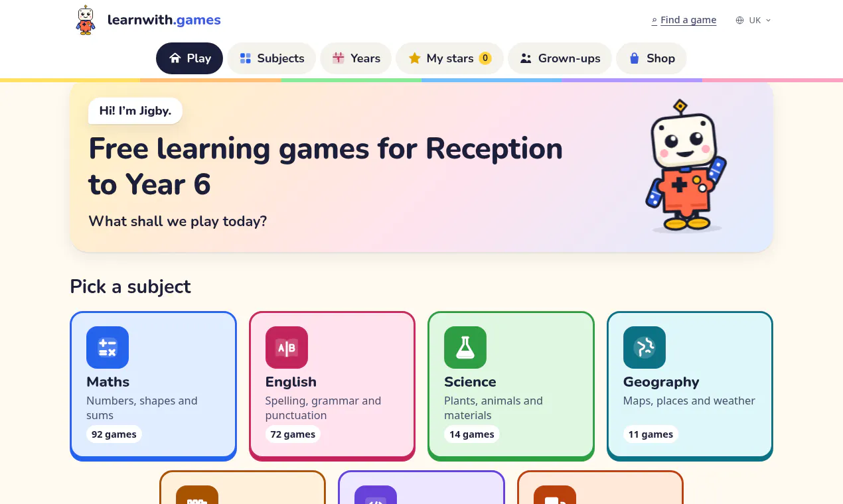The height and width of the screenshot is (504, 843).
Task: Click 'Spelling, grammar and punctuation' description
Action: coord(323,408)
